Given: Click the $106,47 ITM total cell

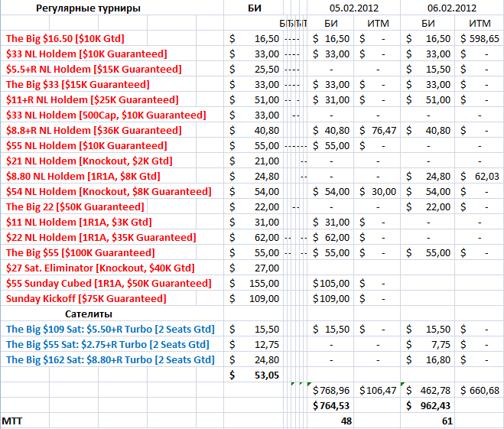Looking at the screenshot, I should [x=378, y=391].
